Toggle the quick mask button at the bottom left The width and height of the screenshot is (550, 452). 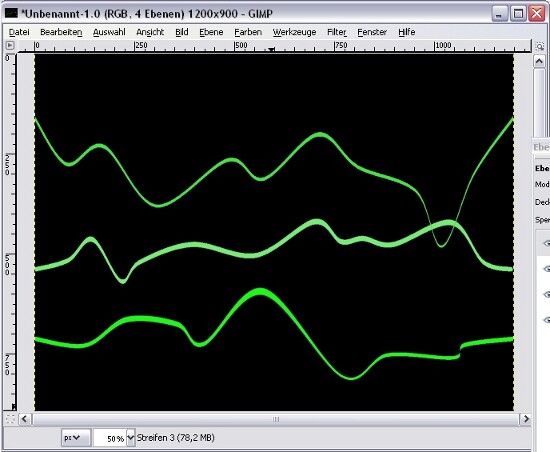(10, 419)
